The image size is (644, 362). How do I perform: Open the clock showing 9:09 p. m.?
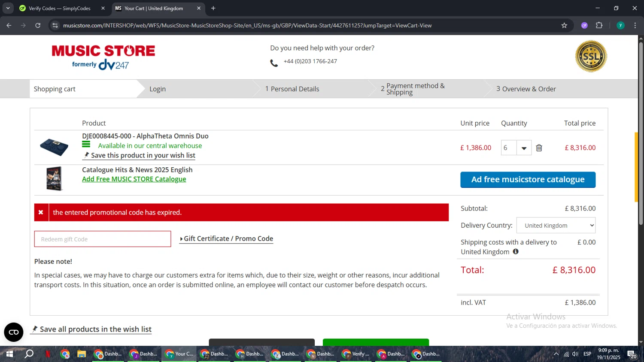(x=609, y=354)
